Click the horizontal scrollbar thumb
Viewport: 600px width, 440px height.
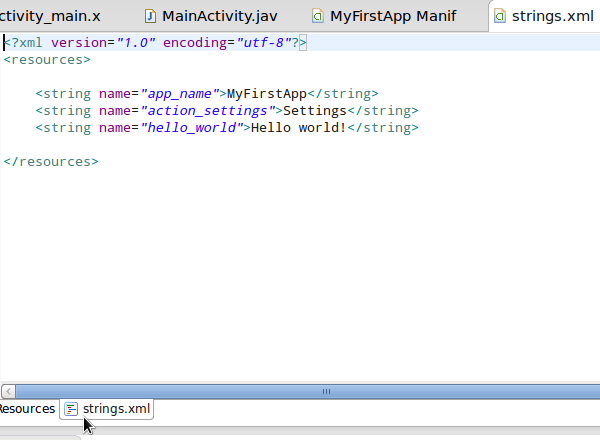pyautogui.click(x=325, y=392)
